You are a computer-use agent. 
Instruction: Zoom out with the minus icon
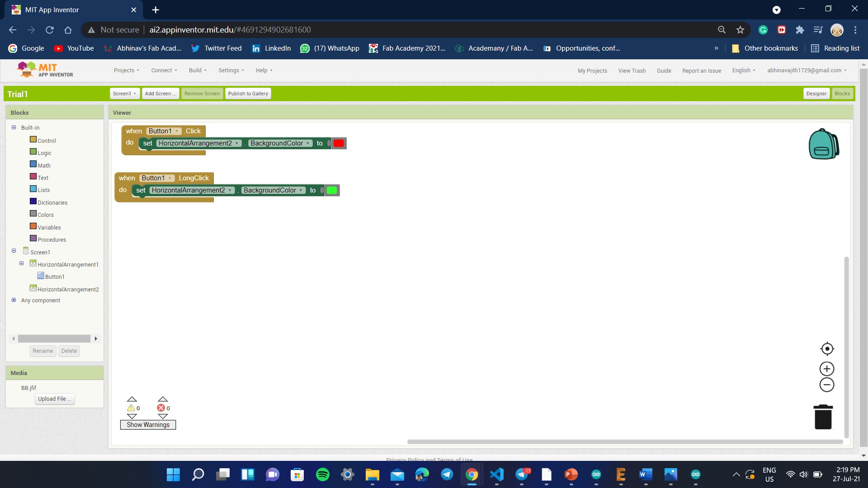tap(827, 385)
